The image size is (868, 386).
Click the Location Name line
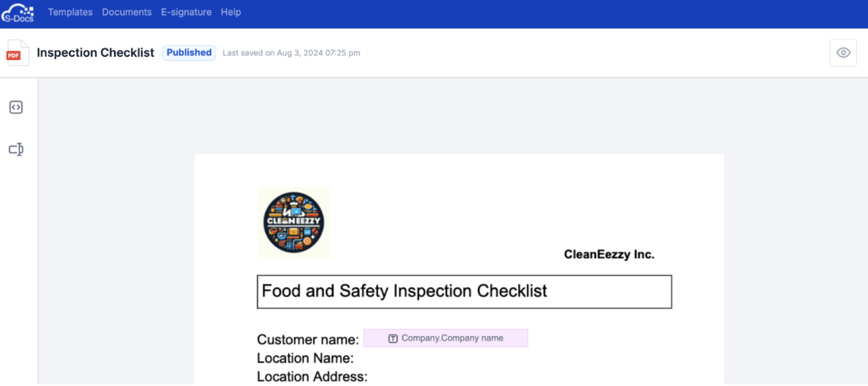305,358
